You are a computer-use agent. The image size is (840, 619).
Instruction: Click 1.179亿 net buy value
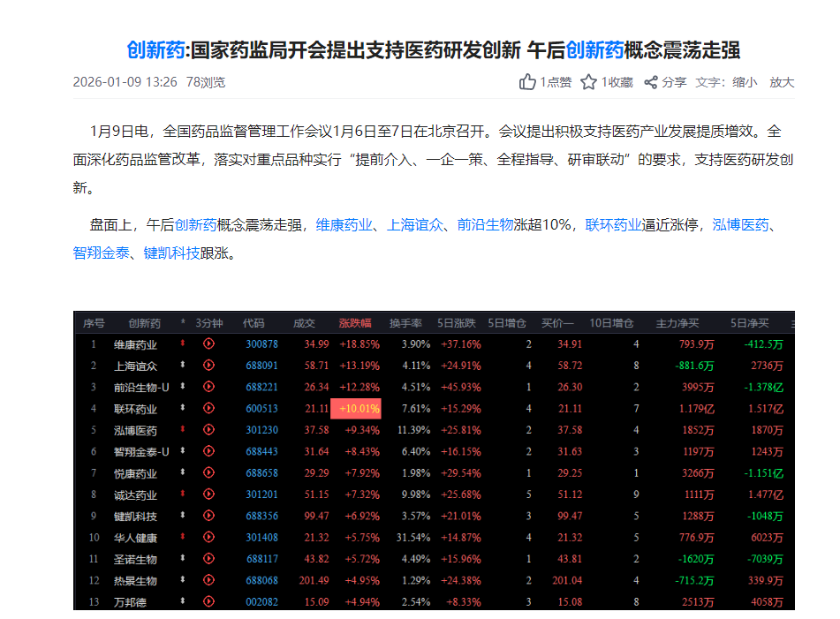pyautogui.click(x=696, y=409)
